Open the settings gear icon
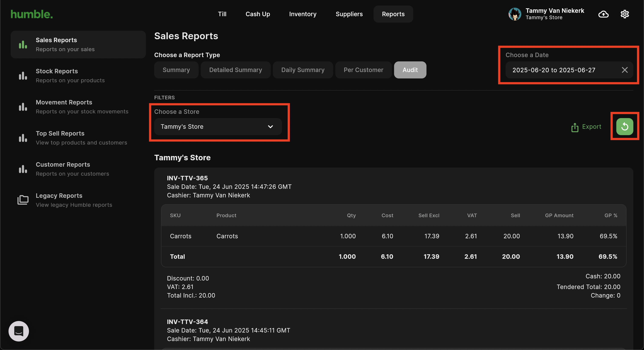The width and height of the screenshot is (644, 350). pos(625,14)
